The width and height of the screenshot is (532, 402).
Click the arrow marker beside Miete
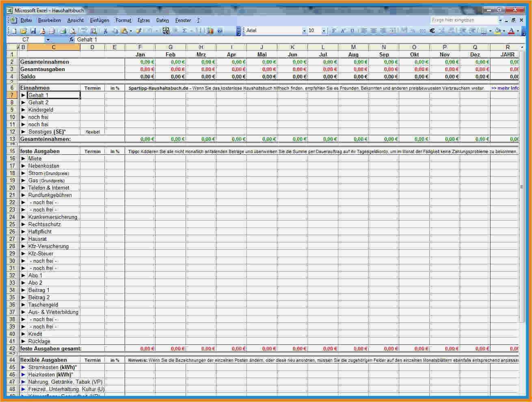coord(24,158)
